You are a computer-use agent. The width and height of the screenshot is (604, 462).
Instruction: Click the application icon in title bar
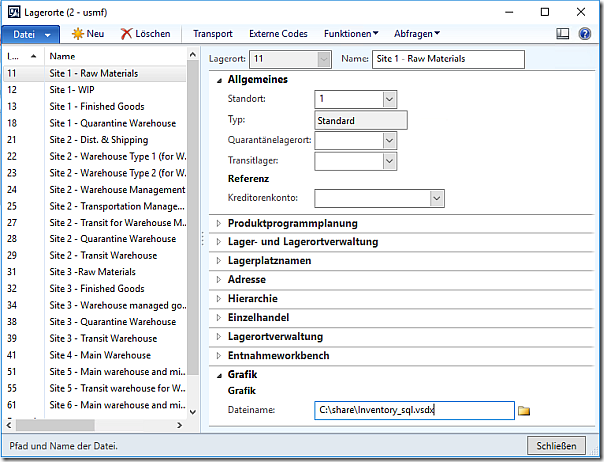coord(14,12)
